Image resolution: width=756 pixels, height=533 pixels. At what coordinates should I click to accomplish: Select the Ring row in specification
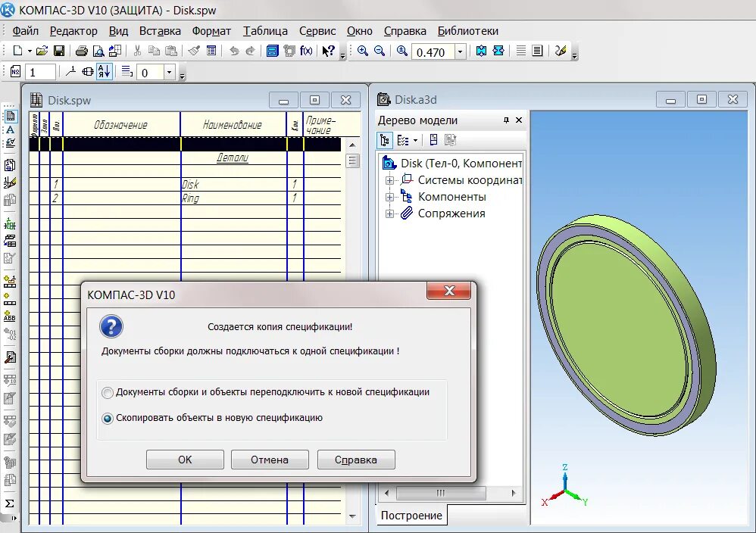pos(185,198)
